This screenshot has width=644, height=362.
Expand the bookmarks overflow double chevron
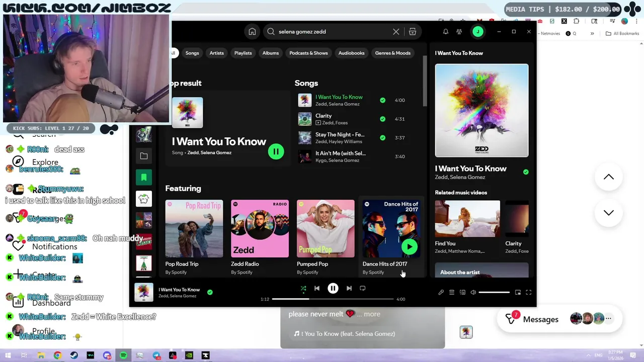click(x=592, y=34)
